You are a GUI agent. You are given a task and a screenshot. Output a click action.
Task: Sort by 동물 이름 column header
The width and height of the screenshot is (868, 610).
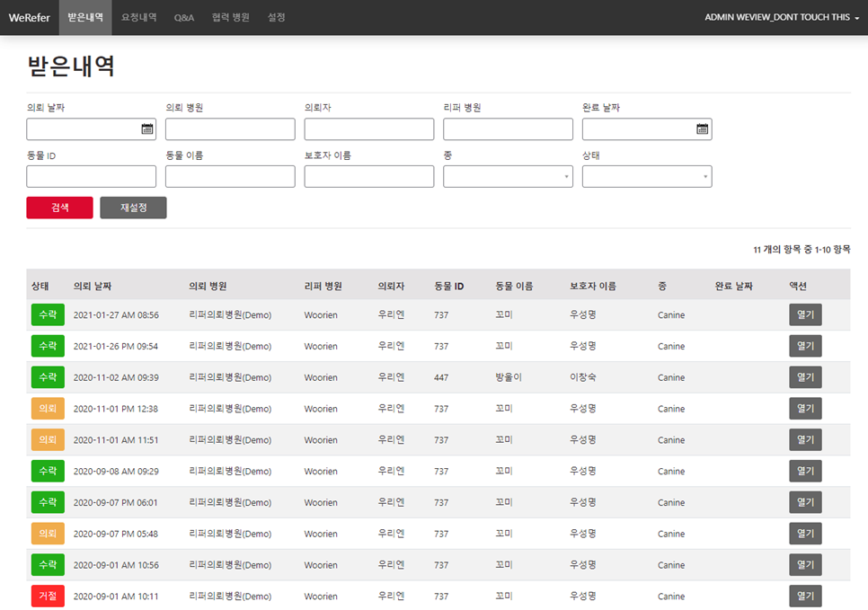(x=514, y=287)
